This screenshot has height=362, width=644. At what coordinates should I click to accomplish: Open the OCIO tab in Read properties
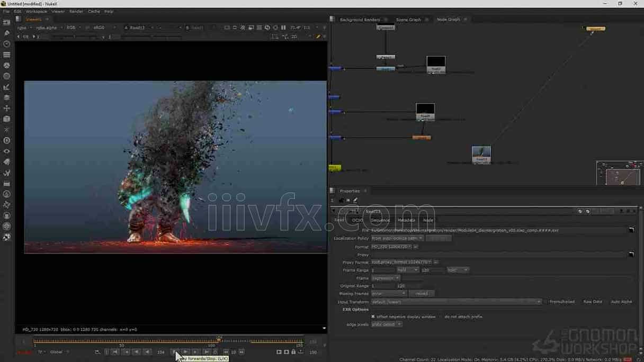coord(357,220)
